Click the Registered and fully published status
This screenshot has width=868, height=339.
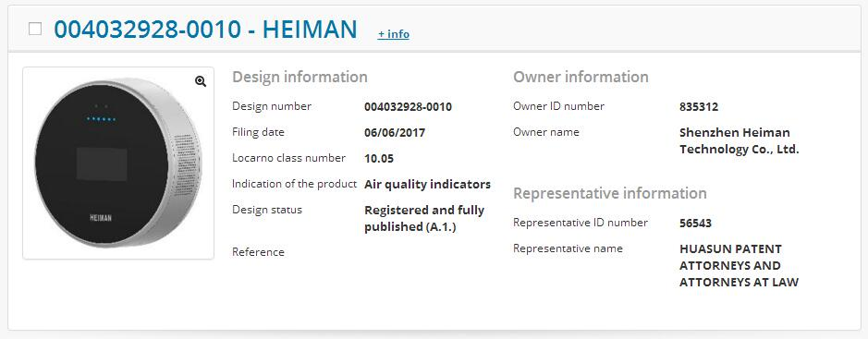(x=424, y=218)
